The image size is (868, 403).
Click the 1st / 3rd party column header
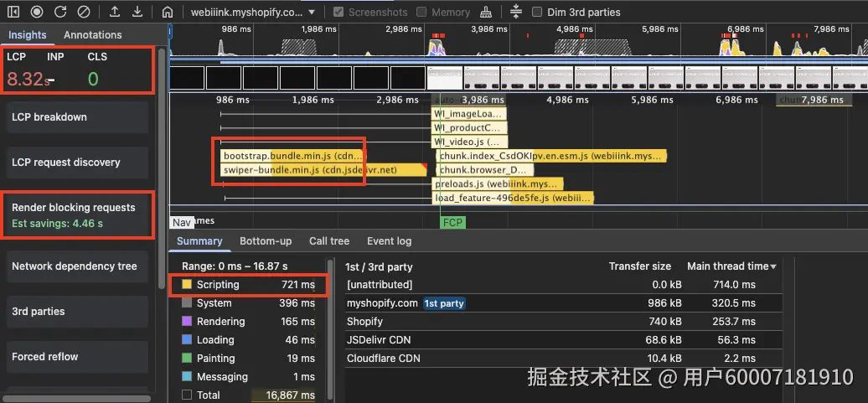[380, 266]
